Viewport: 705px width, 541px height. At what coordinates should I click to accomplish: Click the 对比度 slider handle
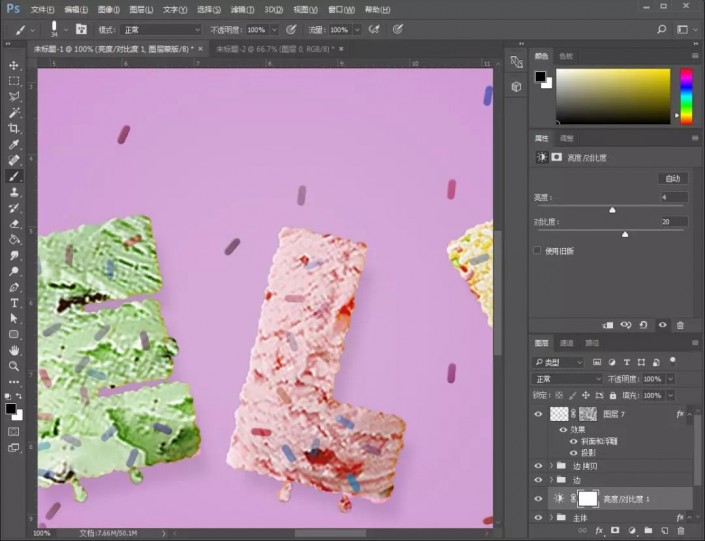coord(625,234)
